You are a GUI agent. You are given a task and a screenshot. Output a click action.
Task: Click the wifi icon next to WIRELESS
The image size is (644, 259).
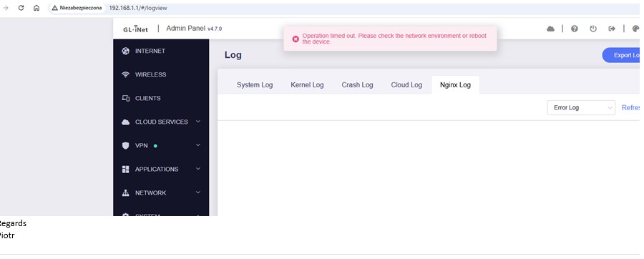[126, 74]
